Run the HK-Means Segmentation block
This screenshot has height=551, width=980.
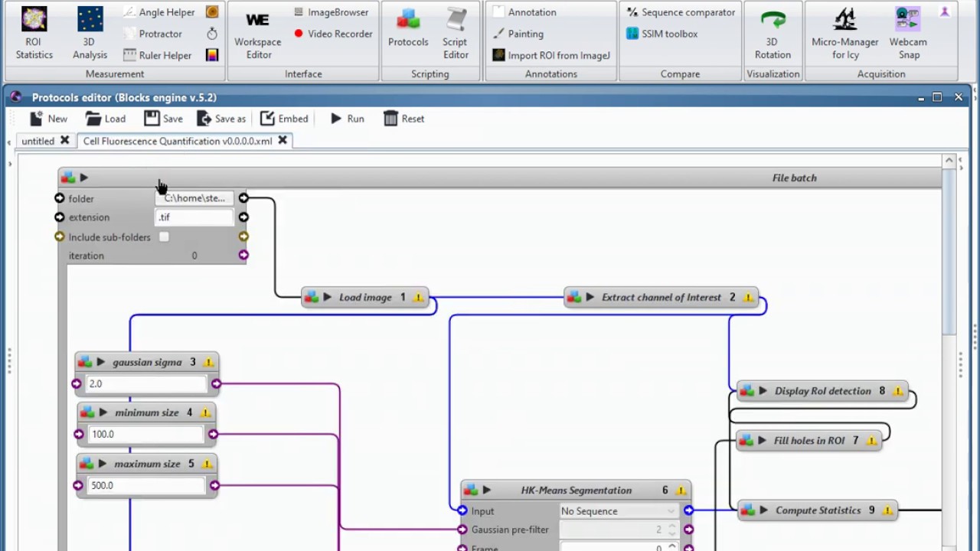click(x=486, y=491)
